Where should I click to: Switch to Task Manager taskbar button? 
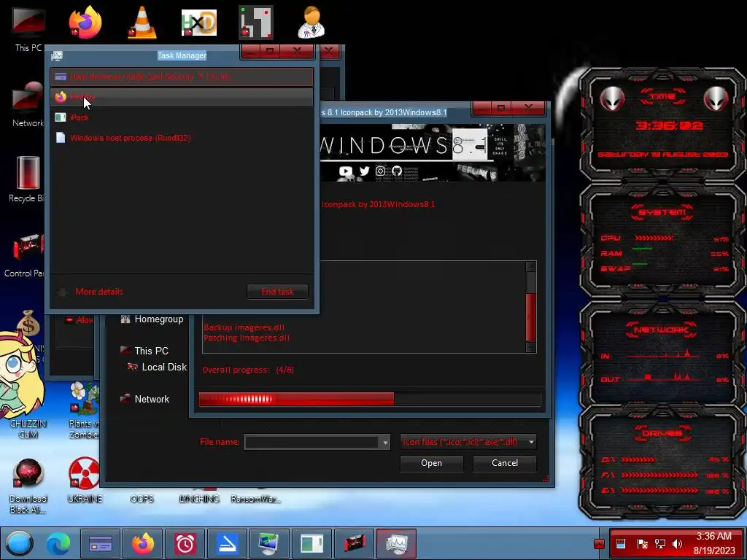396,543
